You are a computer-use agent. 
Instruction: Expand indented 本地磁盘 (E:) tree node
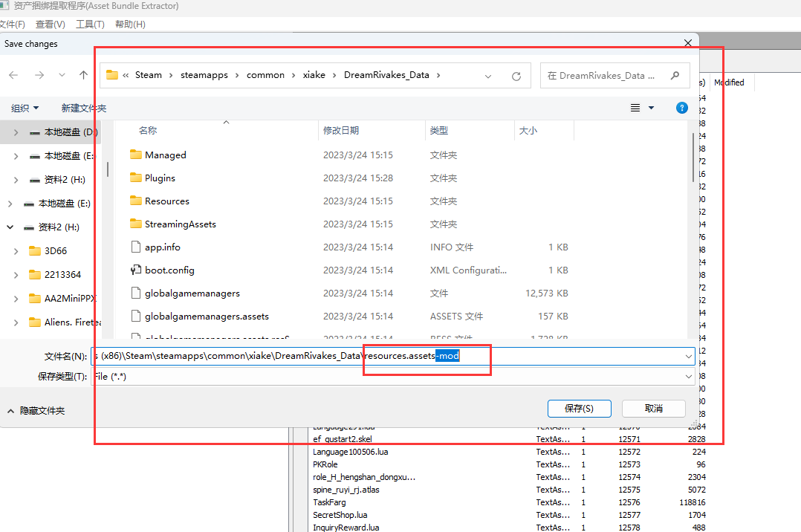[x=16, y=156]
